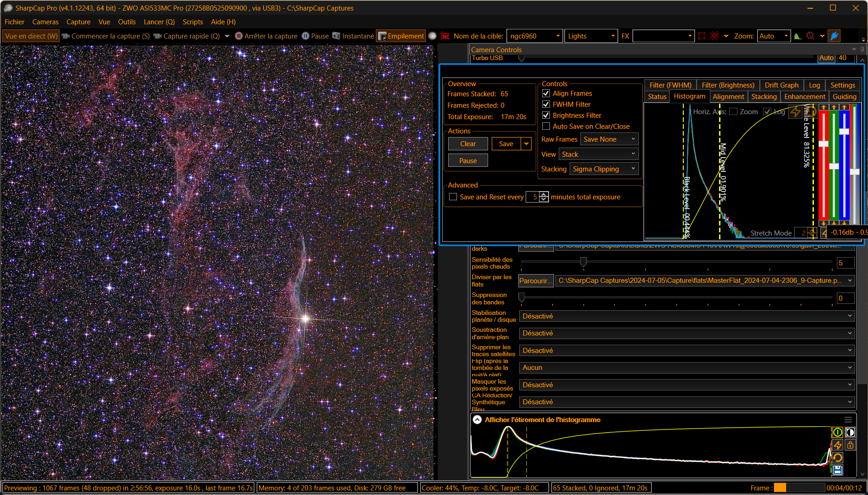The image size is (868, 495).
Task: Switch to the Drift Graph tab
Action: (781, 85)
